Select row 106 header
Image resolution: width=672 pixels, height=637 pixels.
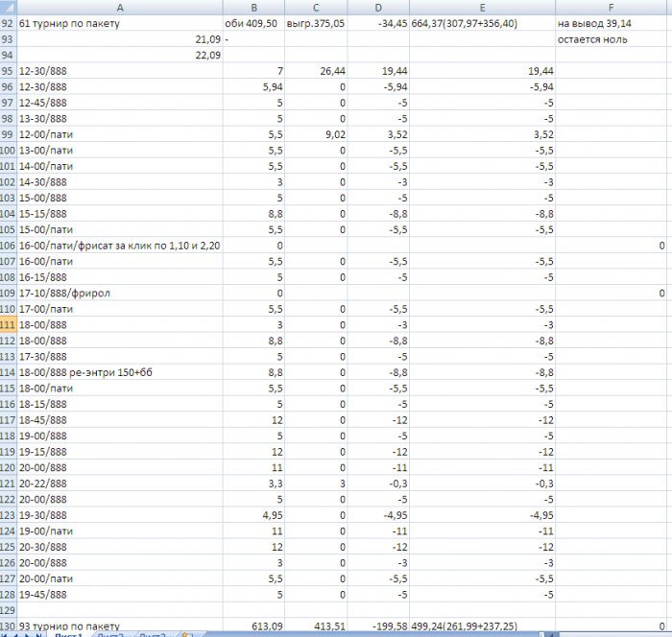tap(8, 246)
